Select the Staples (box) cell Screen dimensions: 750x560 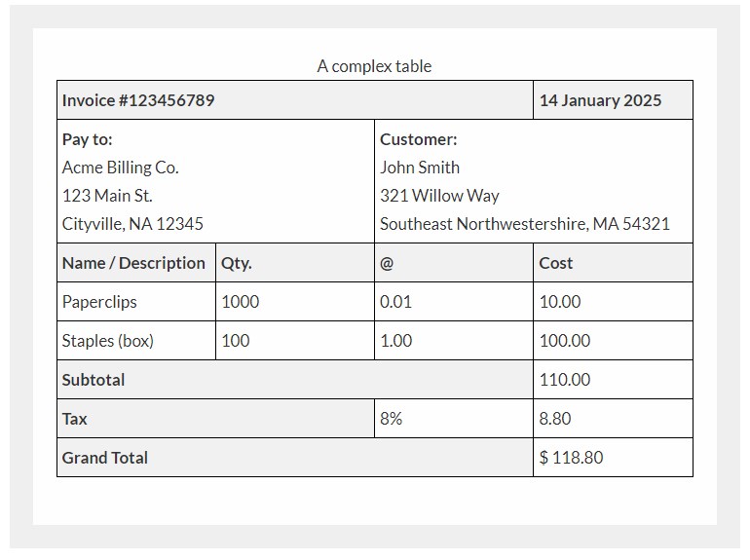coord(108,341)
